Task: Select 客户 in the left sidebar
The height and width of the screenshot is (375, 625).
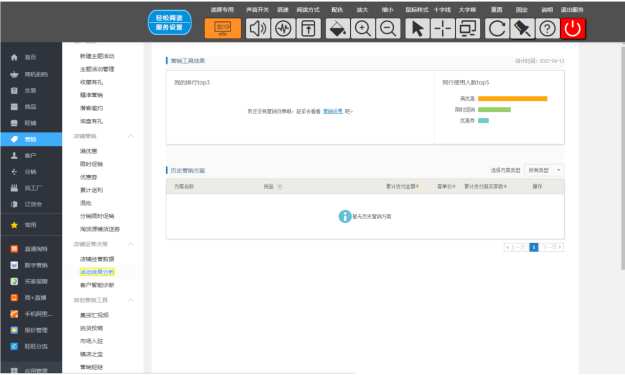Action: 31,155
